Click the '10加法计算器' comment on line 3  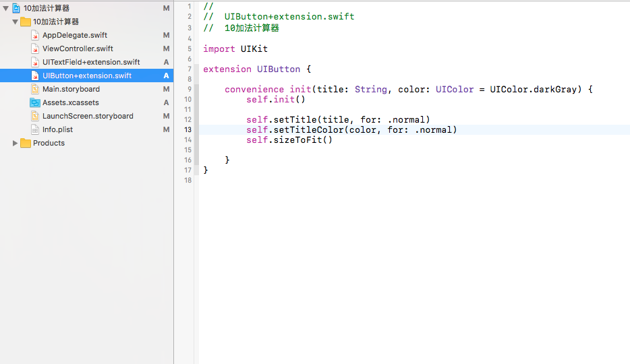[252, 28]
